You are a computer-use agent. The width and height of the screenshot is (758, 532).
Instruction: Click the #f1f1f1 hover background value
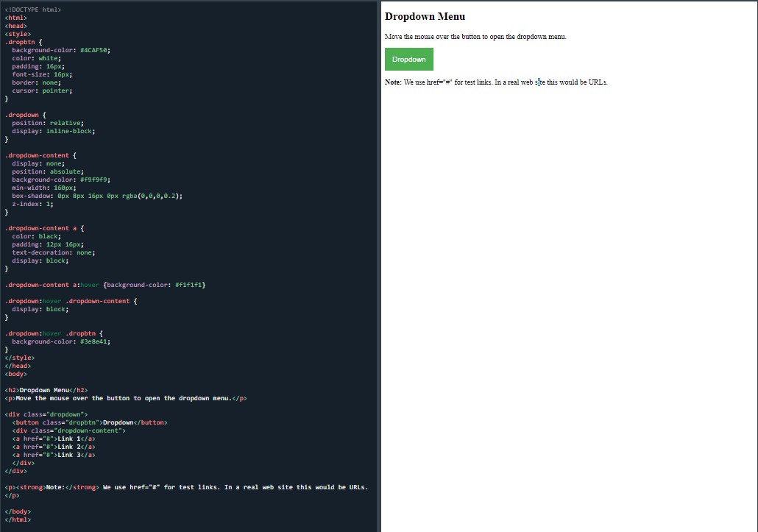tap(190, 285)
